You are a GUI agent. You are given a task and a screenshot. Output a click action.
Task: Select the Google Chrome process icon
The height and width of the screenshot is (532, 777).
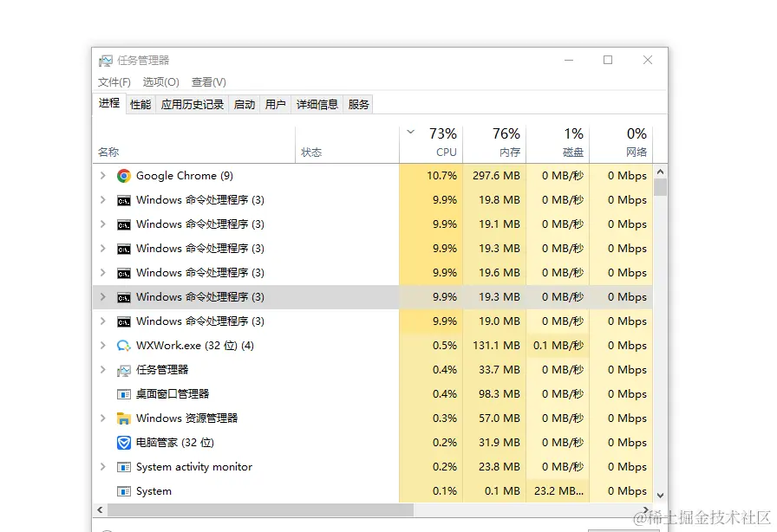(122, 175)
